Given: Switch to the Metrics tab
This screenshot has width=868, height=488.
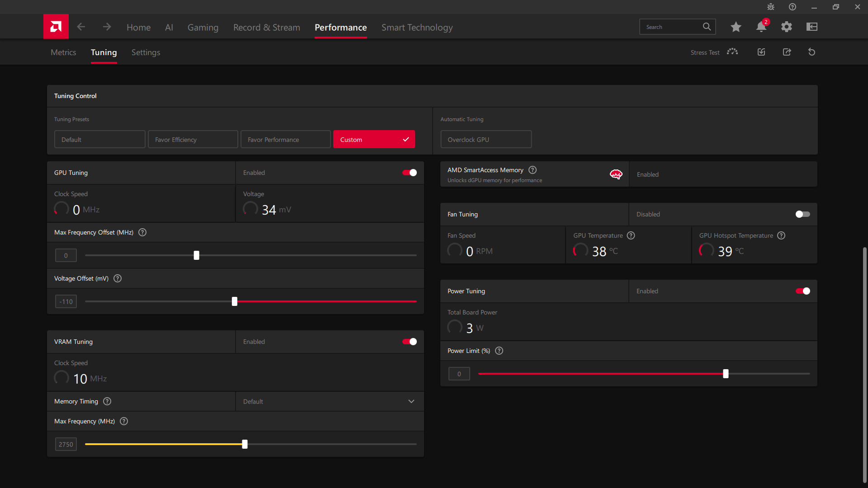Looking at the screenshot, I should [x=63, y=52].
